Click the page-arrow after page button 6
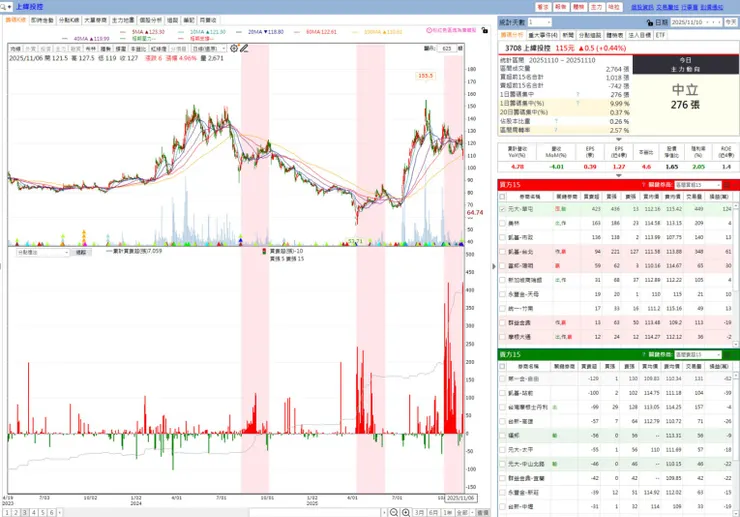 pyautogui.click(x=59, y=512)
